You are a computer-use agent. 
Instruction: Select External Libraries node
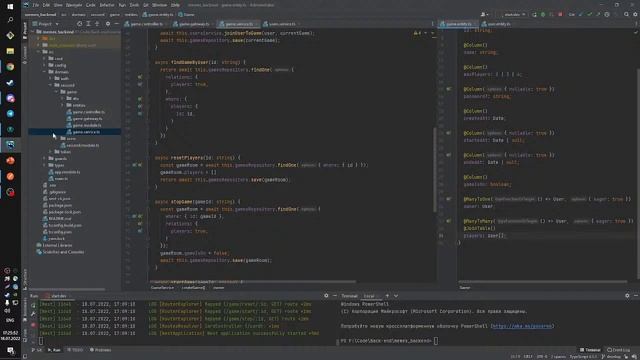coord(55,245)
